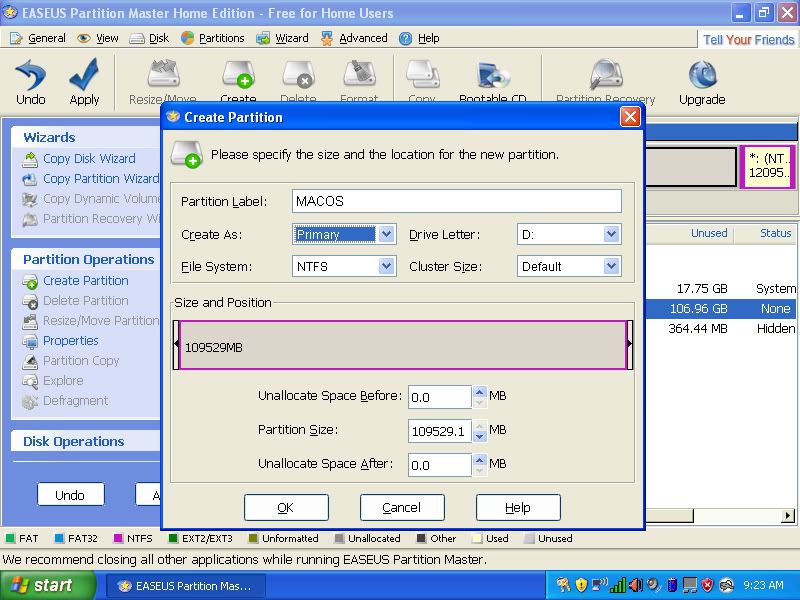800x600 pixels.
Task: Select the Resize/Move toolbar icon
Action: (163, 82)
